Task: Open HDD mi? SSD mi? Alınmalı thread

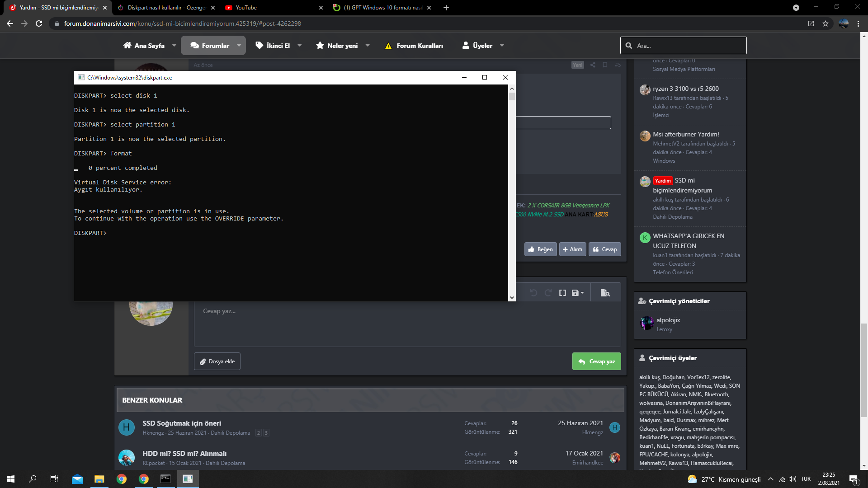Action: (x=184, y=454)
